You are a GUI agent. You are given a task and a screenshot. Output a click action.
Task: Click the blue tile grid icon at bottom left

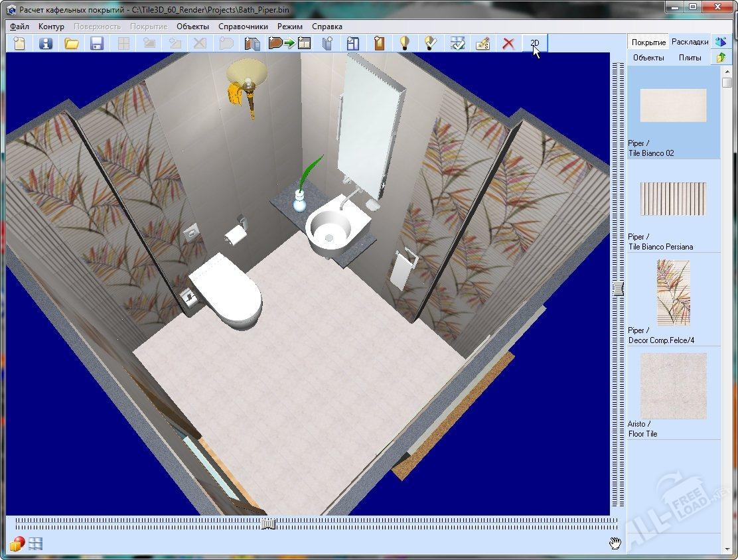[35, 543]
